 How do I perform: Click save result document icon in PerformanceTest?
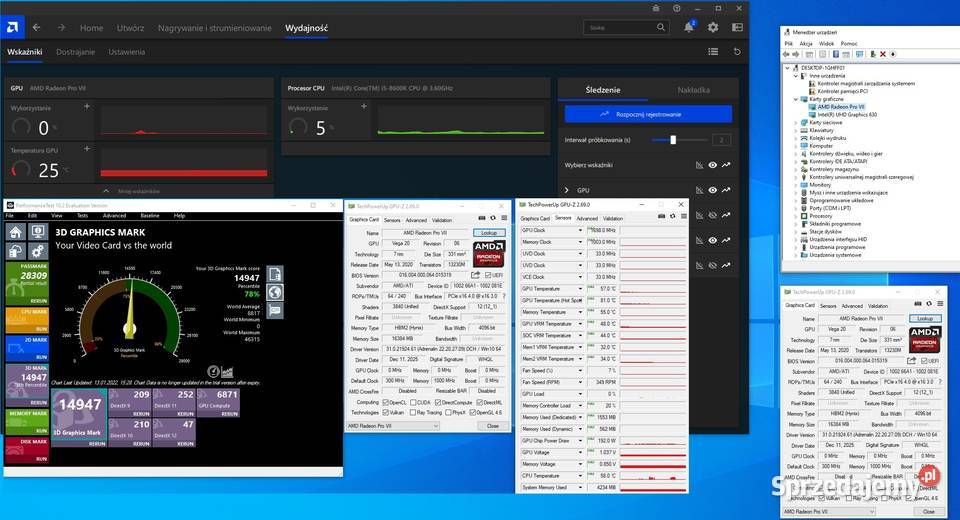(x=275, y=274)
